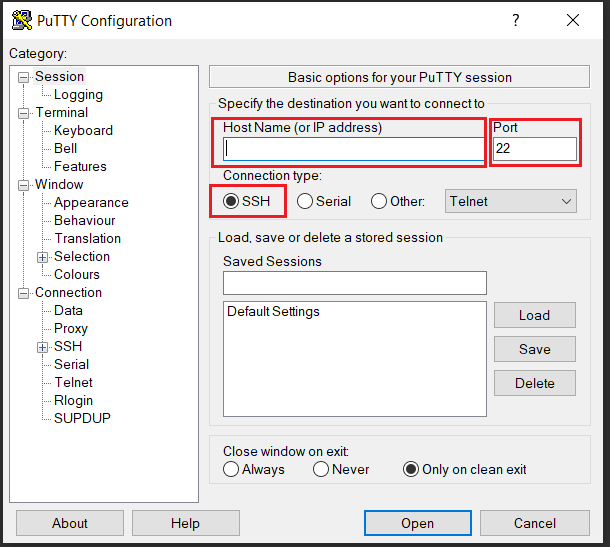Open the Behaviour settings category
Viewport: 610px width, 547px height.
[84, 220]
